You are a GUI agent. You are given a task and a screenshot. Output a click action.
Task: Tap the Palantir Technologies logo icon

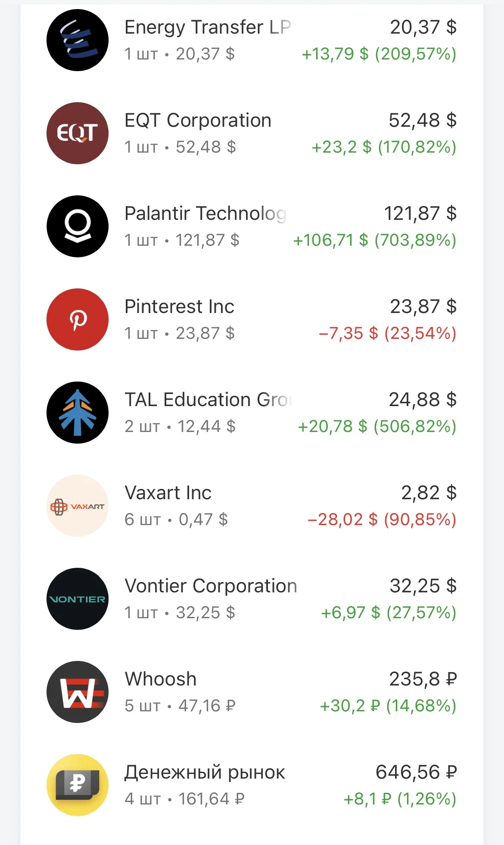click(x=78, y=226)
